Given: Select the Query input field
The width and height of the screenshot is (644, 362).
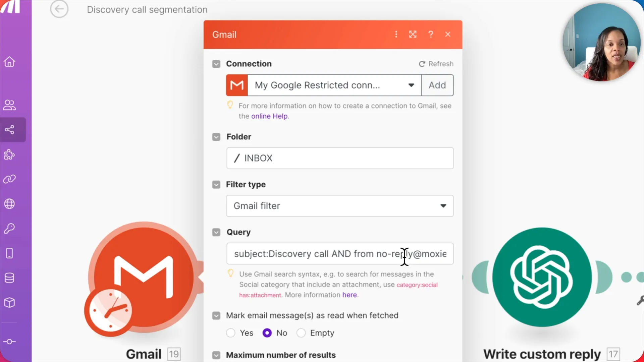Looking at the screenshot, I should click(340, 254).
